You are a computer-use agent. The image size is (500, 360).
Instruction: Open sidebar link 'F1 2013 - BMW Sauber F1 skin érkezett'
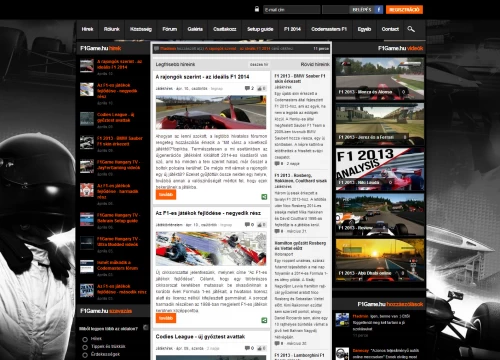(120, 141)
